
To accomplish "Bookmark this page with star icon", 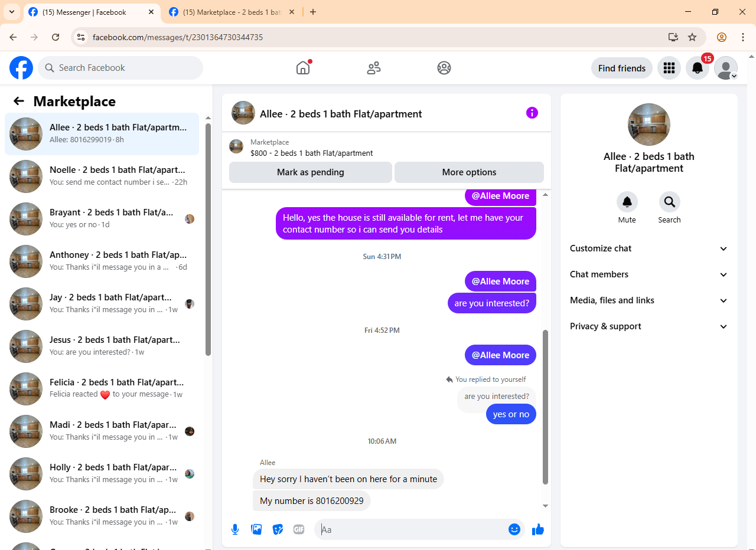I will (x=692, y=37).
